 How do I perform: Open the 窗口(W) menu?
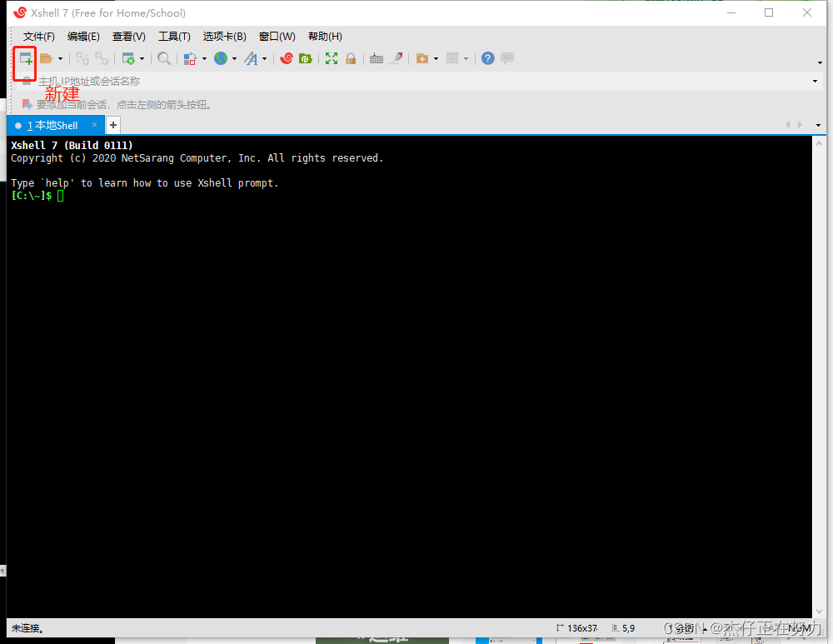pos(277,36)
